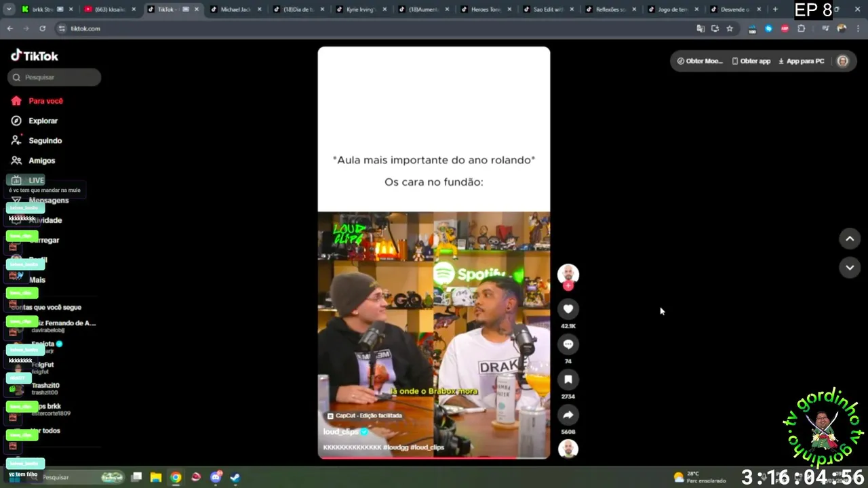Follow the creator with the red plus badge
Viewport: 868px width, 488px height.
[x=568, y=286]
